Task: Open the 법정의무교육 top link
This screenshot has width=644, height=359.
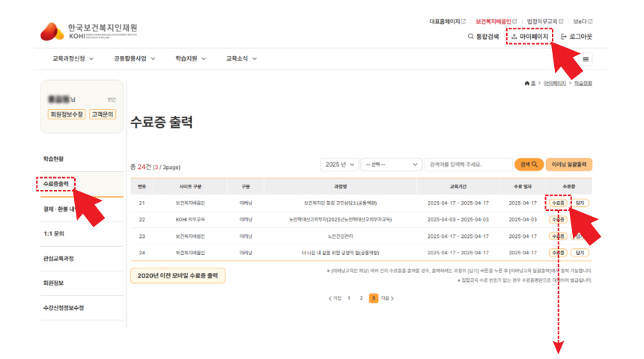Action: pyautogui.click(x=545, y=22)
